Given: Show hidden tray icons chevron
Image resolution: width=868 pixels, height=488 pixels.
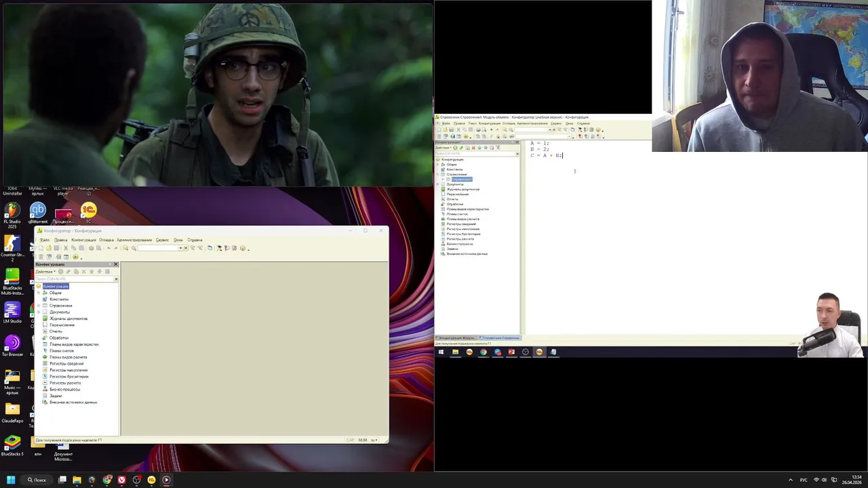Looking at the screenshot, I should pos(790,480).
